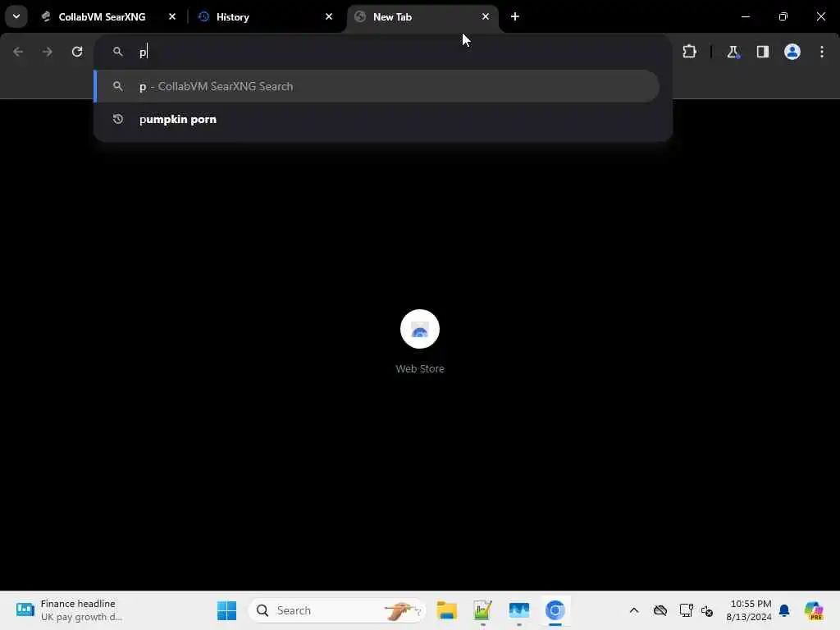This screenshot has width=840, height=630.
Task: Open the Finance headline widget
Action: click(x=69, y=610)
